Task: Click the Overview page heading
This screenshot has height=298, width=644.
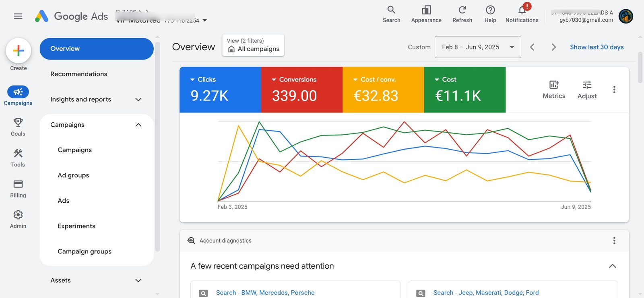Action: click(x=194, y=47)
